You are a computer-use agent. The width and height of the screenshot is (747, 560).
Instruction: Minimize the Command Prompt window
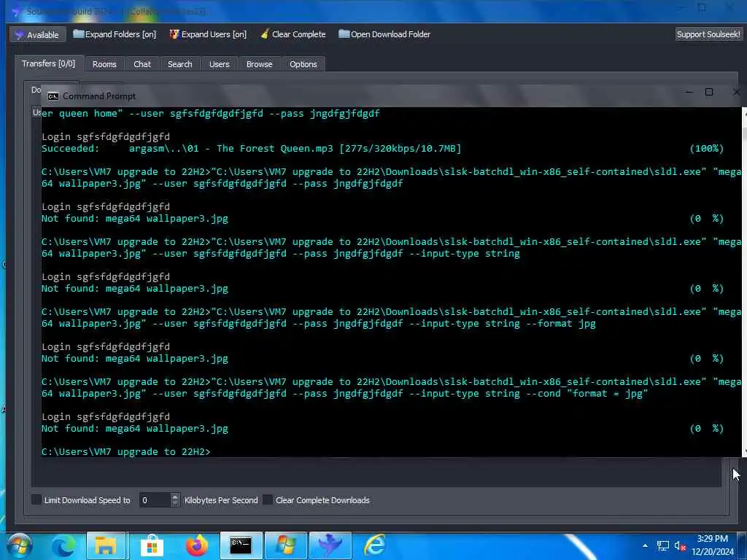click(x=689, y=92)
